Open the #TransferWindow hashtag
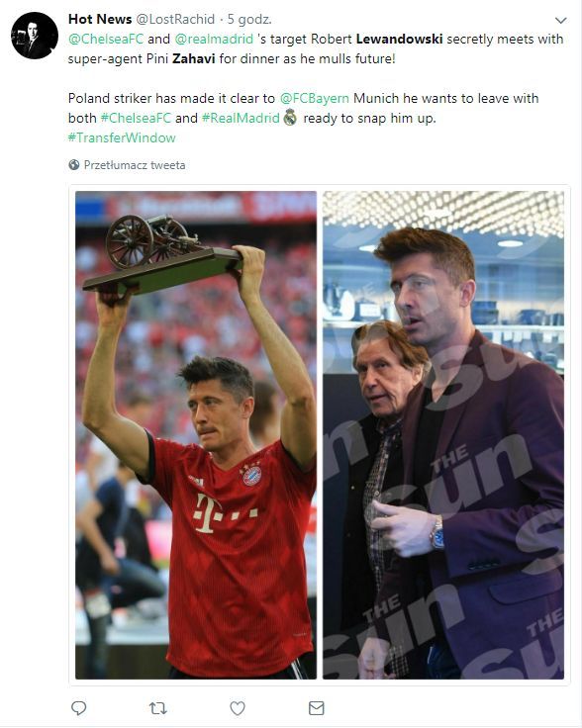Screen dimensions: 582x728 coord(122,137)
